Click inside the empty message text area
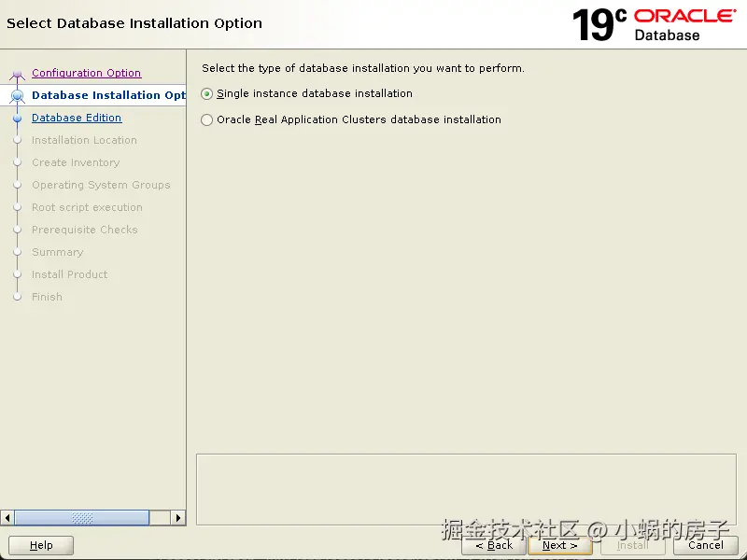This screenshot has height=560, width=747. click(x=466, y=489)
